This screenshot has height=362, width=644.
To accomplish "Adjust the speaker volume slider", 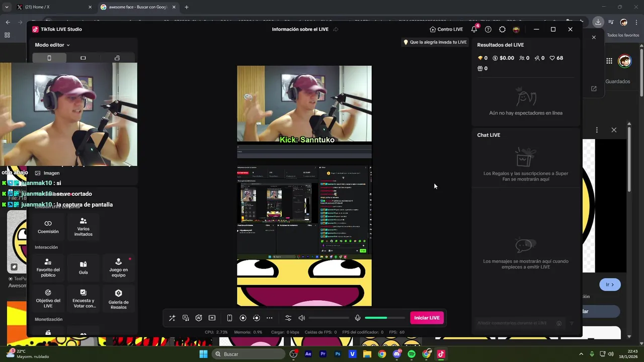I will [x=329, y=318].
